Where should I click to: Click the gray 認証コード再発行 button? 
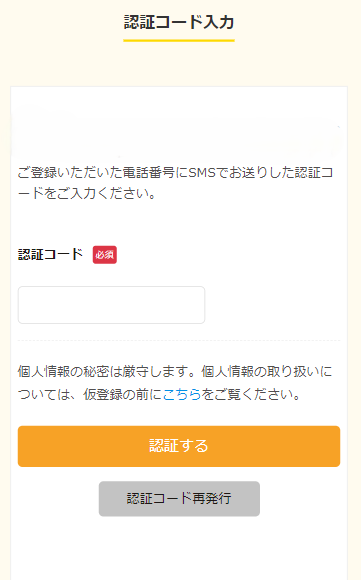pos(179,499)
